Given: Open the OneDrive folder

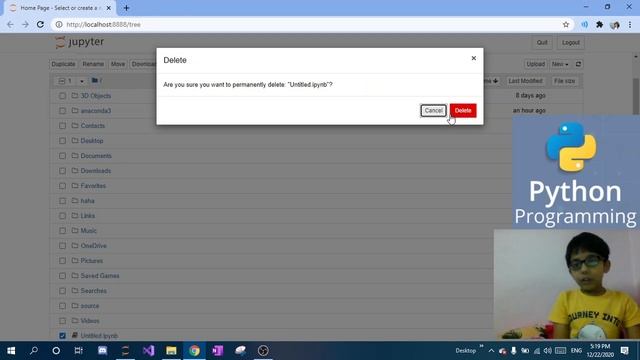Looking at the screenshot, I should [93, 246].
